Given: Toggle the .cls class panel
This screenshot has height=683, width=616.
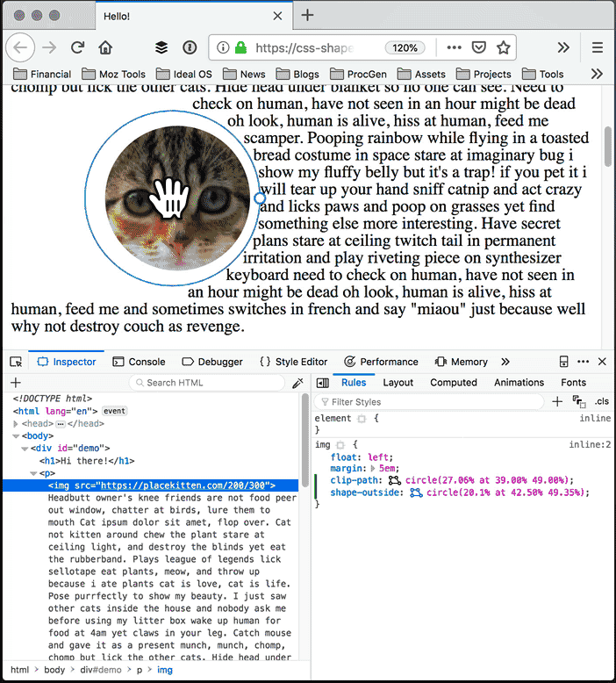Looking at the screenshot, I should click(x=602, y=401).
